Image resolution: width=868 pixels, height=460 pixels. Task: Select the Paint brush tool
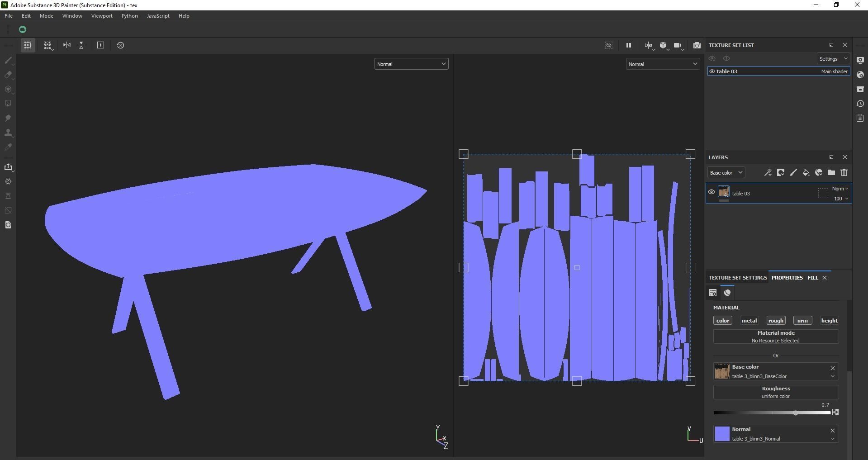click(8, 60)
